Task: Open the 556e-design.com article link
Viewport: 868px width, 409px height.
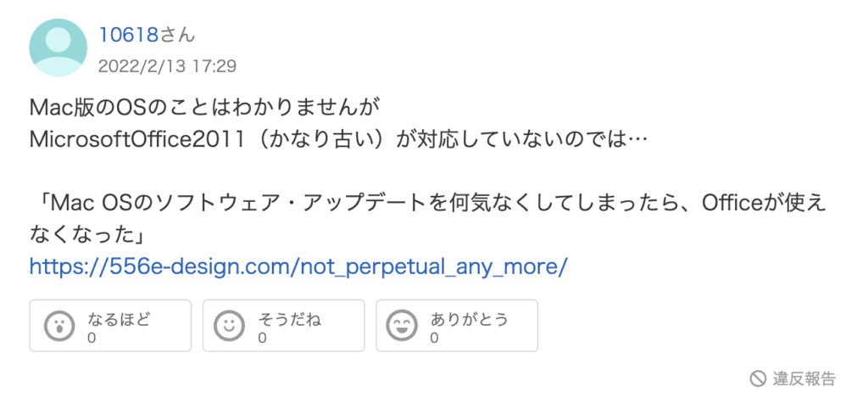Action: click(x=298, y=266)
